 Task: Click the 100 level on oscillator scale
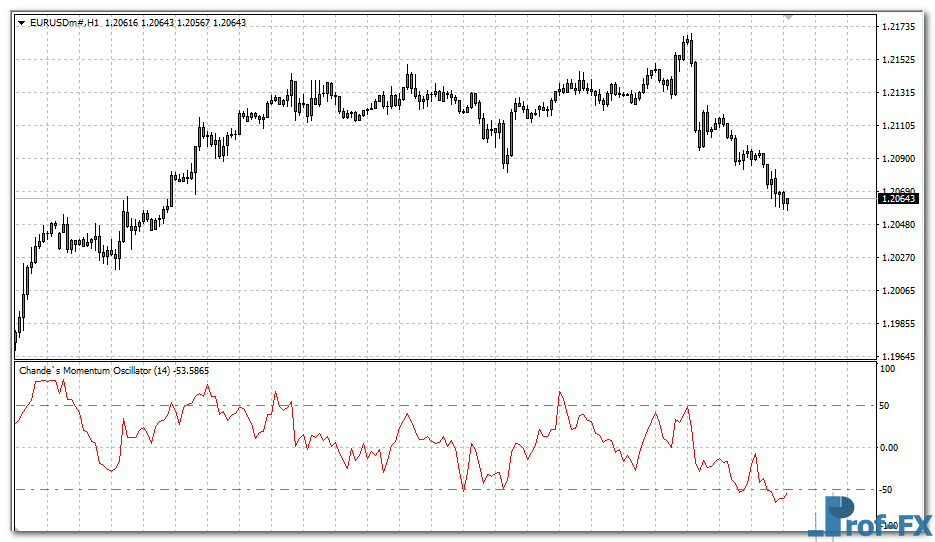886,369
